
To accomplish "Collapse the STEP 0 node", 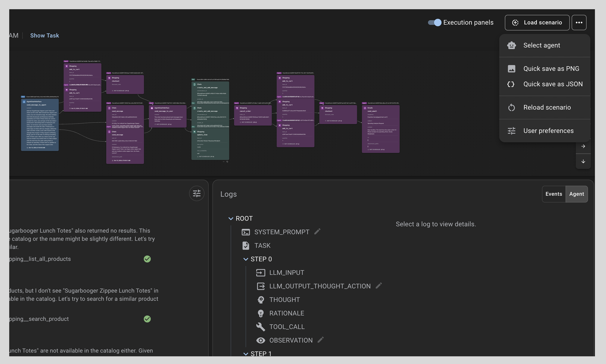I will (x=246, y=259).
